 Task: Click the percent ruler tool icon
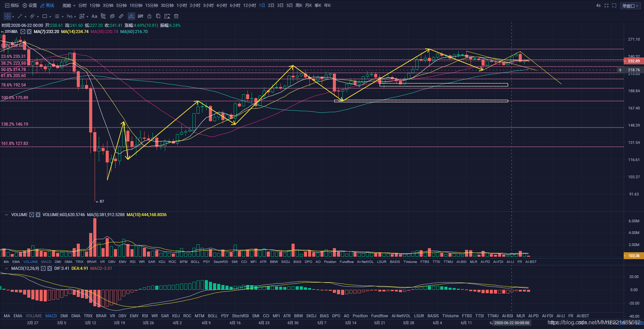tap(103, 16)
